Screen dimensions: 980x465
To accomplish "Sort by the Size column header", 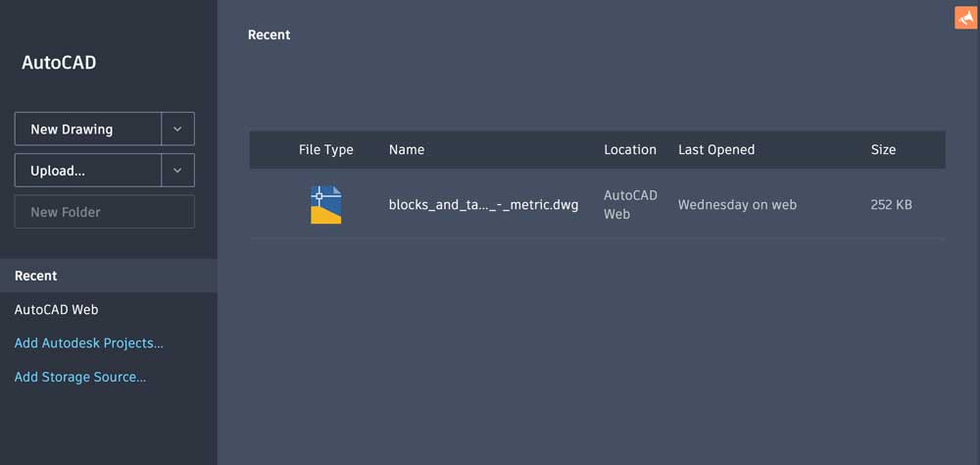I will click(883, 150).
